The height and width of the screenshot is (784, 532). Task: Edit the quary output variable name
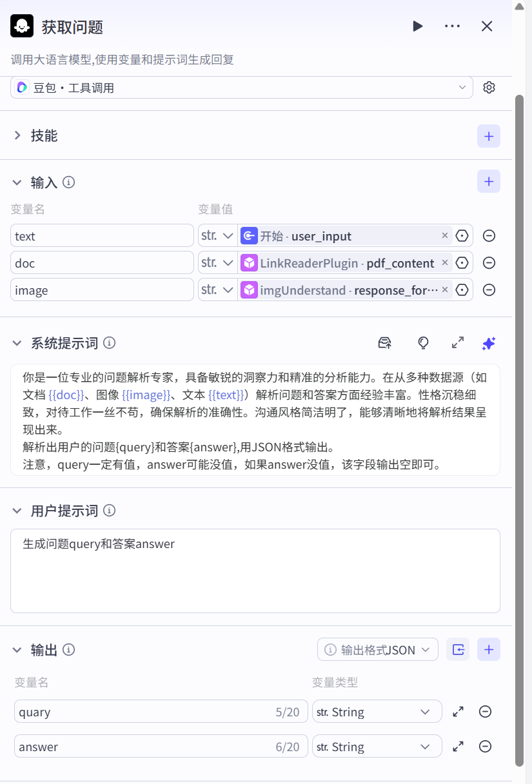[142, 712]
